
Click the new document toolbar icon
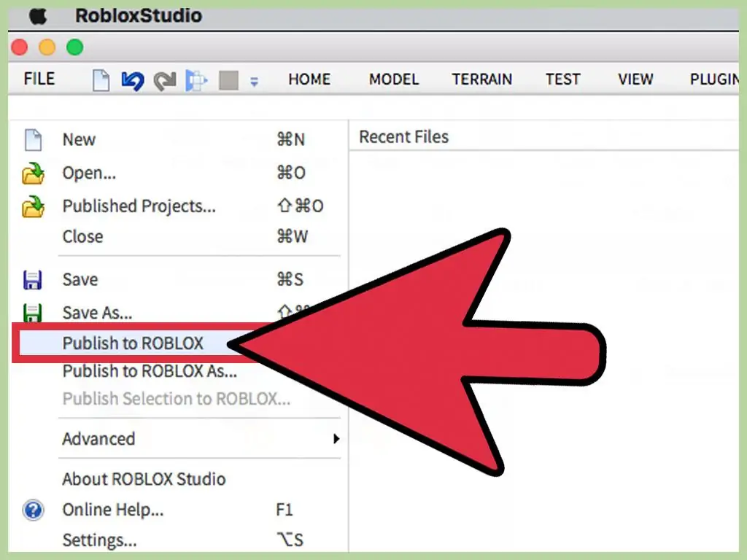point(101,80)
